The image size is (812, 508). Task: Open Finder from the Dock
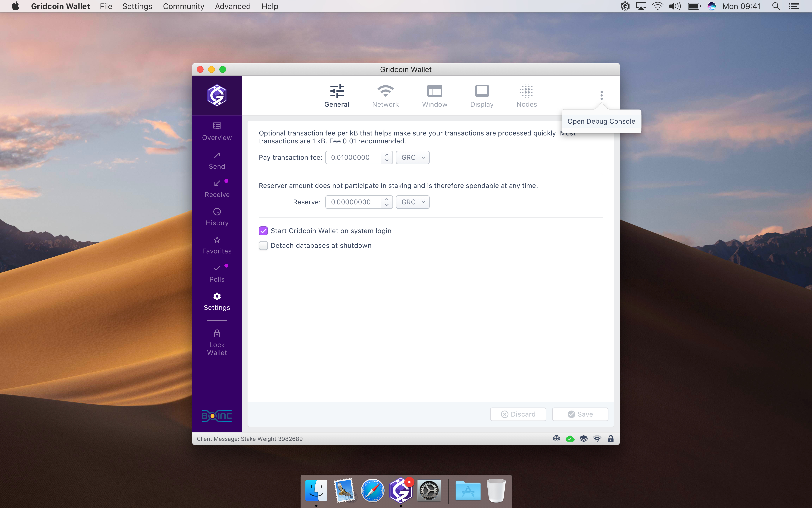point(316,490)
